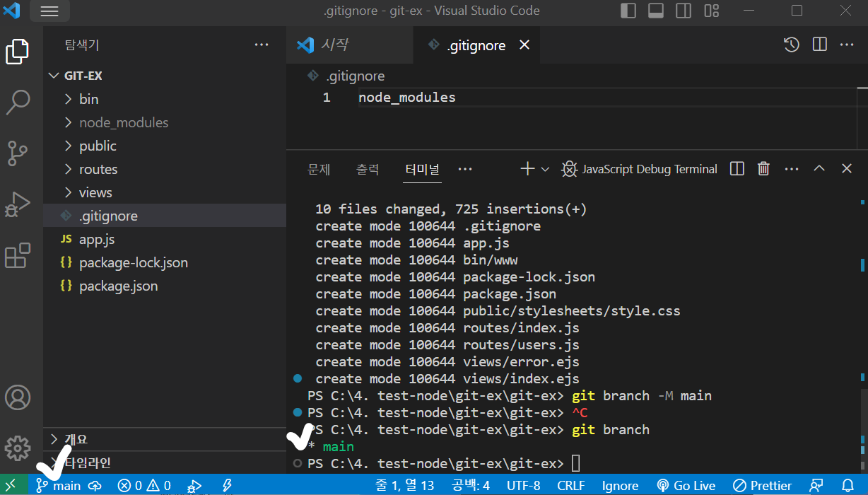The image size is (868, 495).
Task: Open the Explorer view in activity bar
Action: (x=18, y=52)
